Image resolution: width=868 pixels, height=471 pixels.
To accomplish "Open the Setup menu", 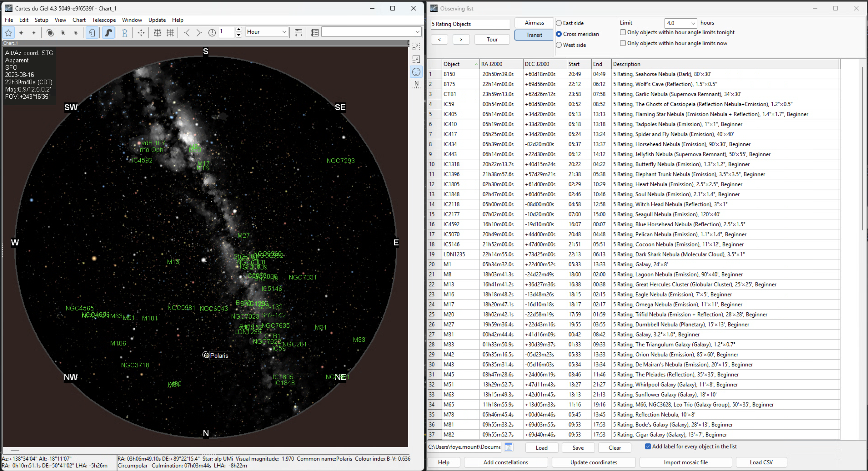I will coord(41,20).
